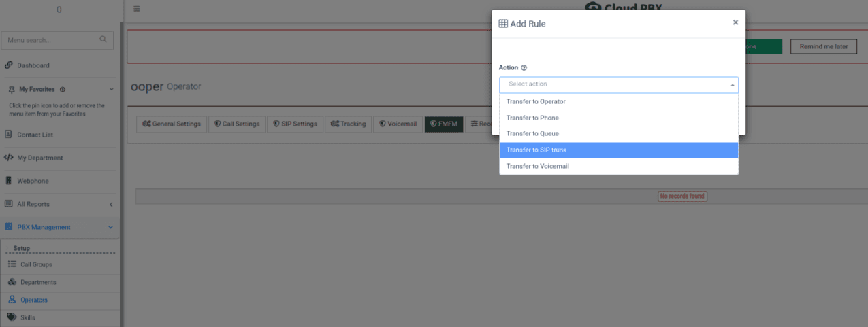Collapse the PBX Management menu
This screenshot has width=868, height=327.
111,227
